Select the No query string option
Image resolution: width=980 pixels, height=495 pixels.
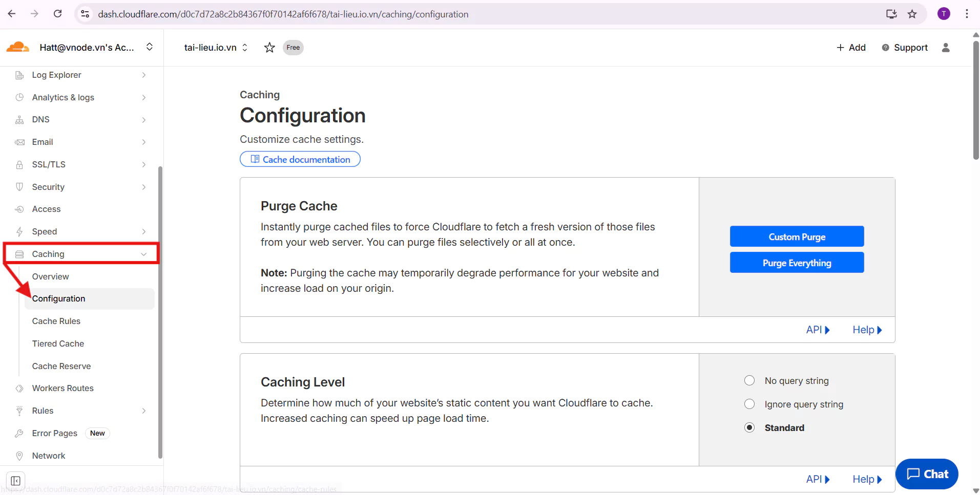click(x=749, y=380)
